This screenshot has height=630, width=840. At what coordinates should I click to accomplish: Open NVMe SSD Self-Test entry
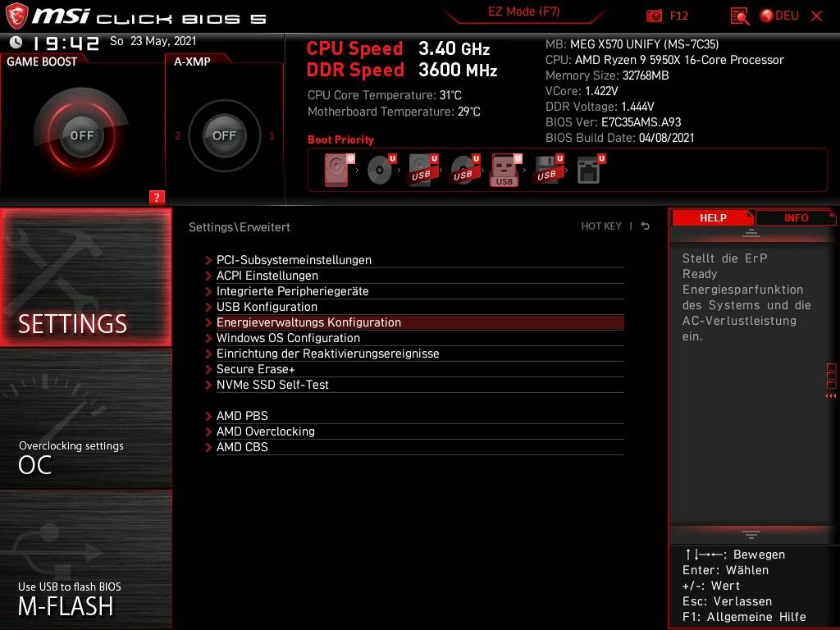click(x=414, y=384)
